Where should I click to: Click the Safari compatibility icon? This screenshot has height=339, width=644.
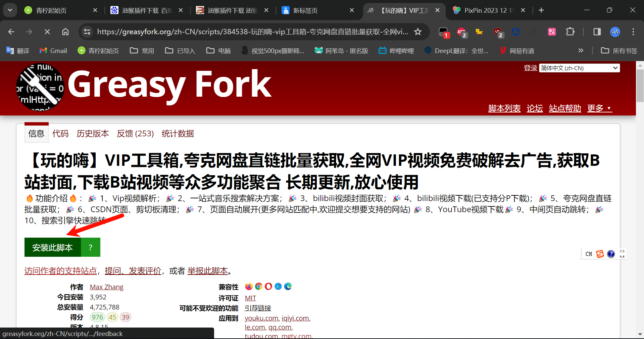pyautogui.click(x=278, y=286)
